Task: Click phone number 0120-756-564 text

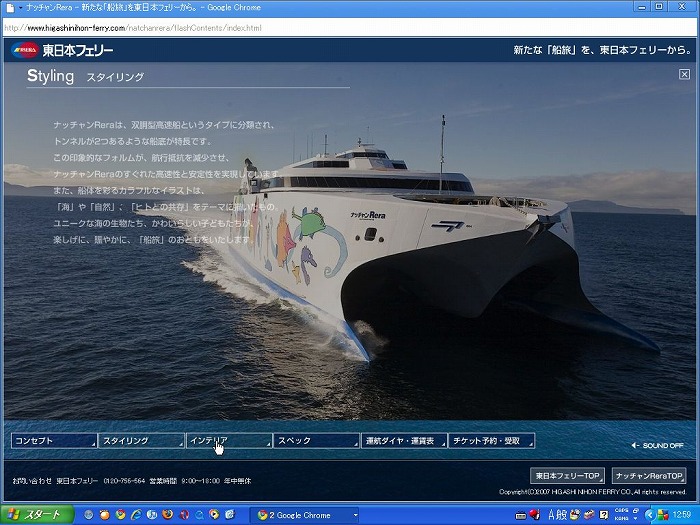Action: (125, 481)
